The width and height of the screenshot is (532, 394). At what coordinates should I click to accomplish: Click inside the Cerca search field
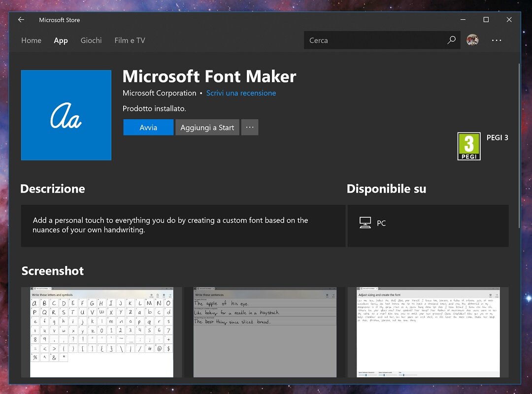coord(374,40)
